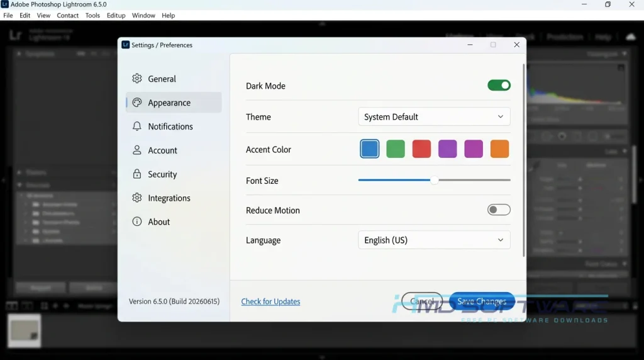The image size is (644, 360).
Task: Click the About info icon
Action: coord(136,222)
